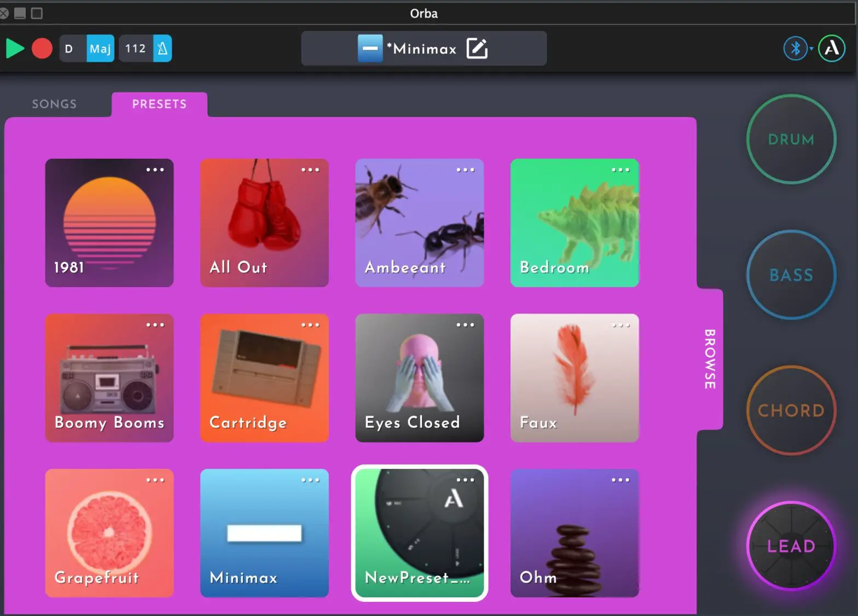Open the three-dot menu on Faux
The height and width of the screenshot is (616, 858).
pyautogui.click(x=621, y=325)
